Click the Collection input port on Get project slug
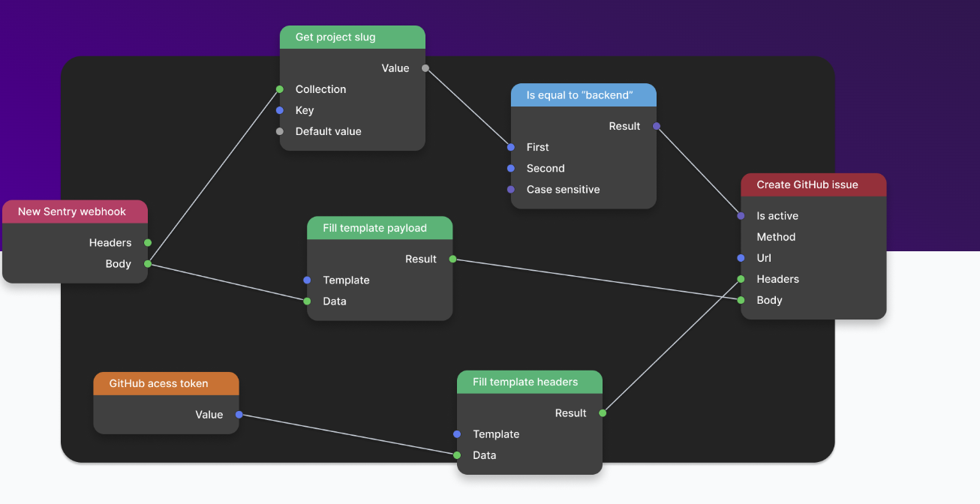Image resolution: width=980 pixels, height=504 pixels. pos(280,89)
